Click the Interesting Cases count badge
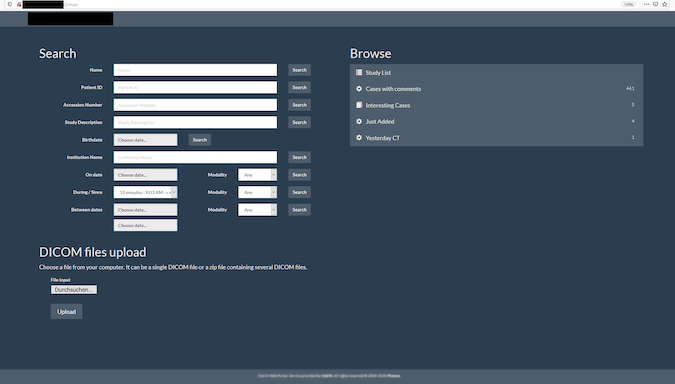The image size is (675, 384). (633, 105)
